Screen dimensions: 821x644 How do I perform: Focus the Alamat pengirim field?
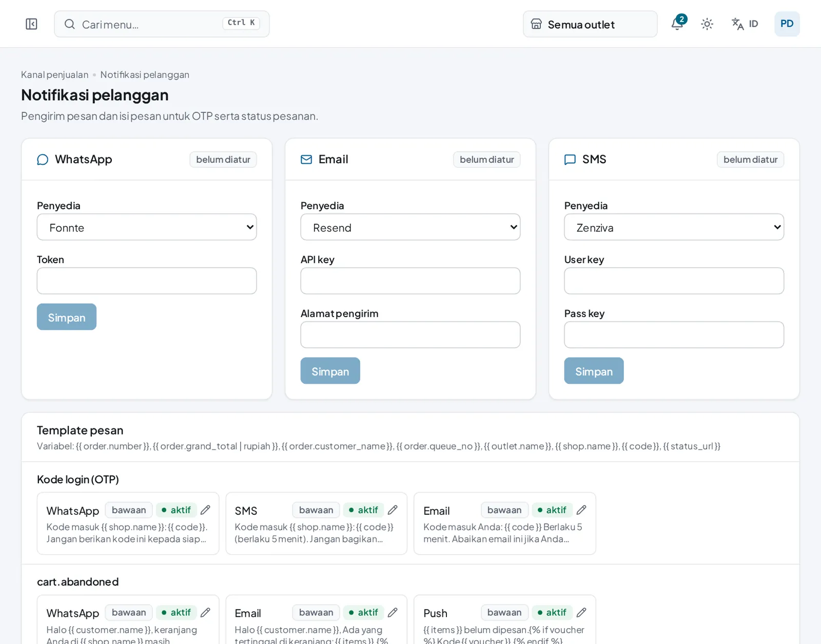tap(411, 335)
